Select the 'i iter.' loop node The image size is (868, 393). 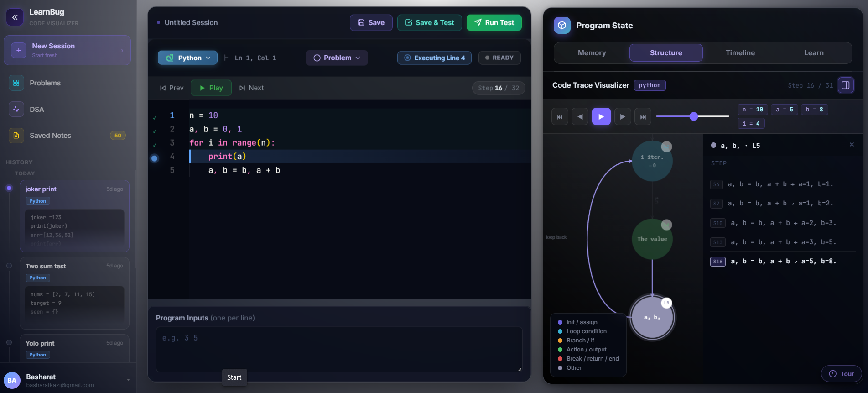[x=652, y=161]
